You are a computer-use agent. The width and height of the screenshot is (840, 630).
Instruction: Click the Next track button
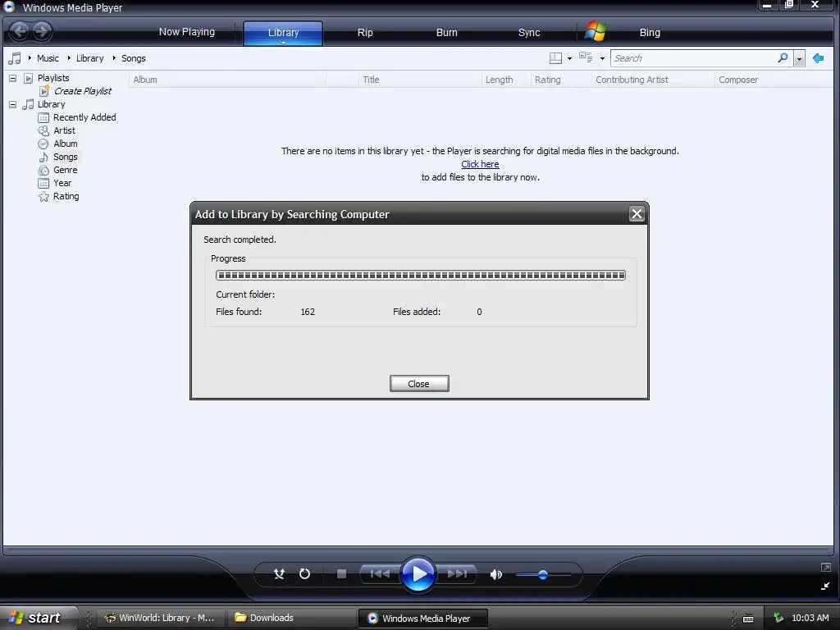(457, 573)
